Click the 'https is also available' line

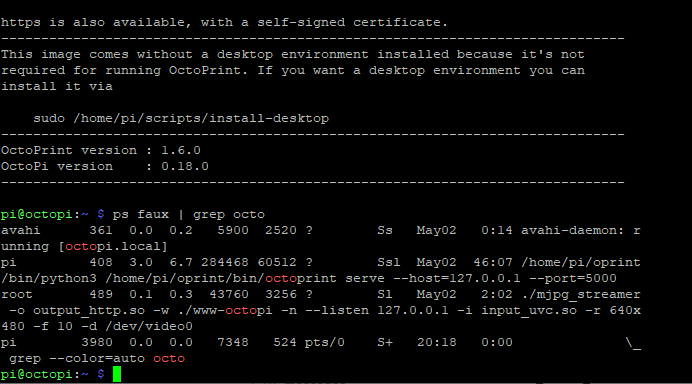click(224, 23)
